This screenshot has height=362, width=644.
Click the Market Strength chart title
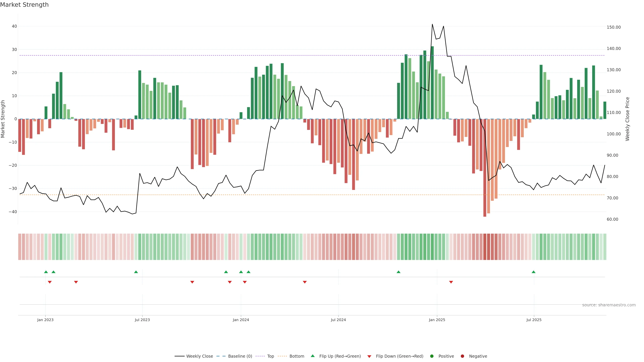[x=24, y=5]
